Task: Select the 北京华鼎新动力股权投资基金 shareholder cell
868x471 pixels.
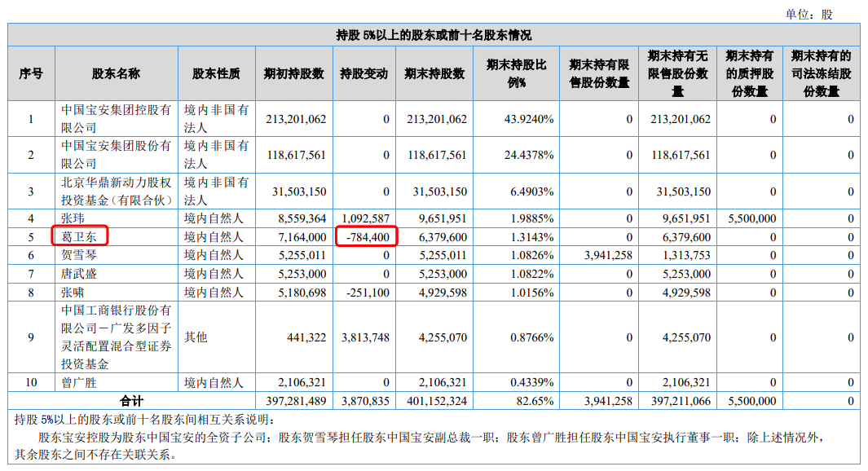Action: (116, 191)
